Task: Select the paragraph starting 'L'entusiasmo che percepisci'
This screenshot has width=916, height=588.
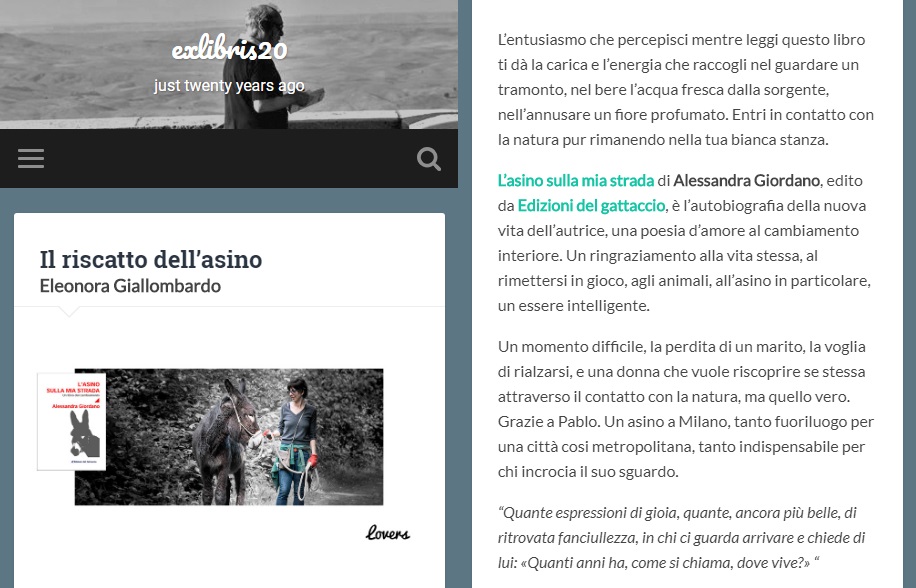Action: (685, 90)
